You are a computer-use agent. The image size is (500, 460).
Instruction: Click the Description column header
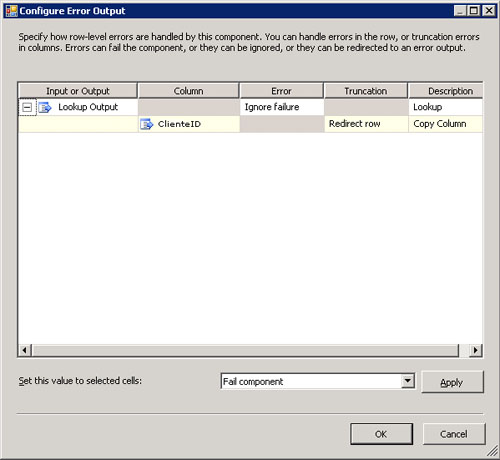(x=446, y=91)
